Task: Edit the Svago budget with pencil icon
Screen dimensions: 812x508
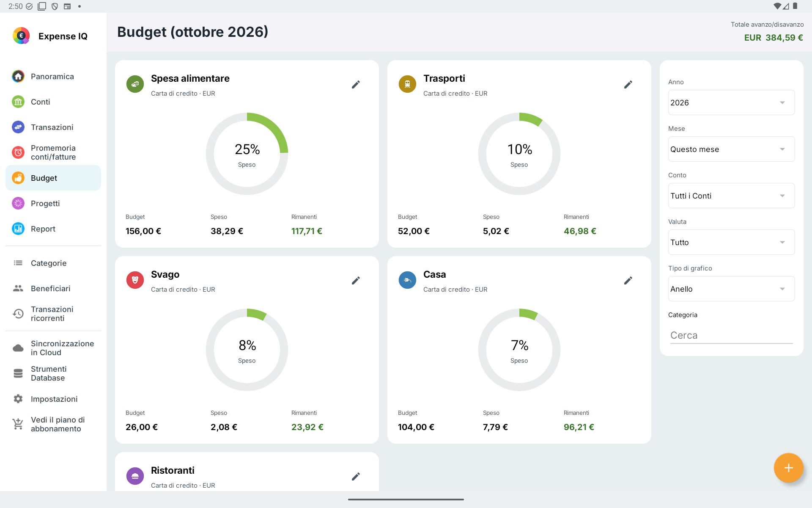Action: pos(356,281)
